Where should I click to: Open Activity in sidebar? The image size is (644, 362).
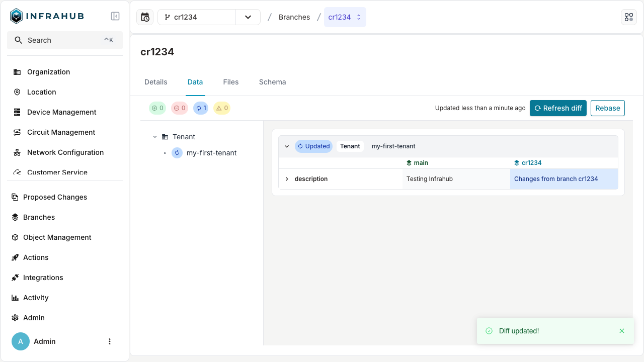[36, 298]
